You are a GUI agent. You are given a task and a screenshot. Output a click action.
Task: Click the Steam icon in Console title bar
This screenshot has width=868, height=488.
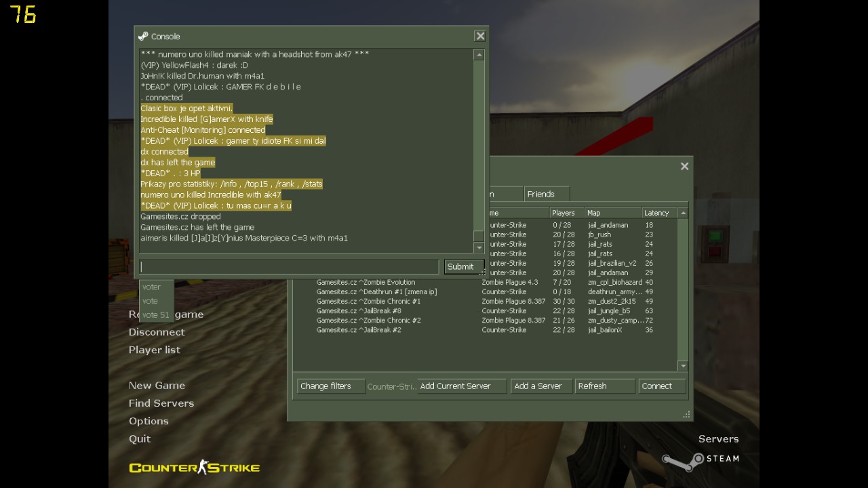click(143, 37)
